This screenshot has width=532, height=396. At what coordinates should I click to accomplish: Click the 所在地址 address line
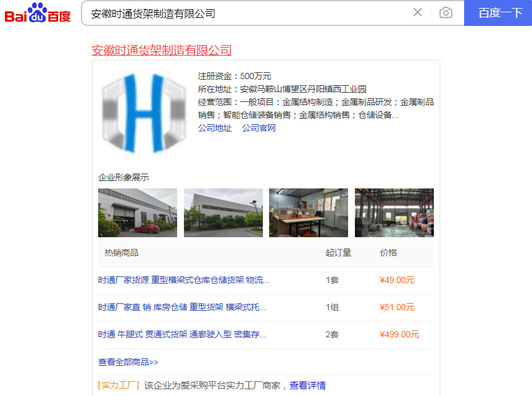[282, 90]
